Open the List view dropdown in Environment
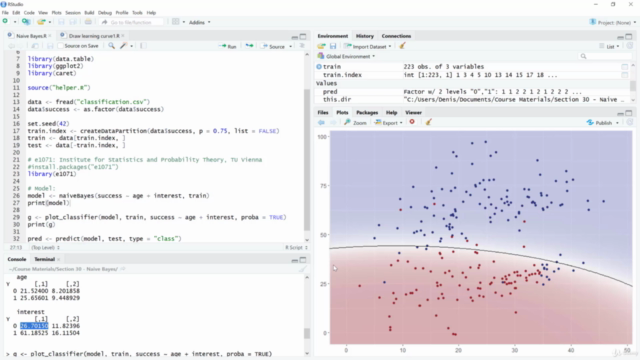This screenshot has width=640, height=360. pyautogui.click(x=609, y=47)
